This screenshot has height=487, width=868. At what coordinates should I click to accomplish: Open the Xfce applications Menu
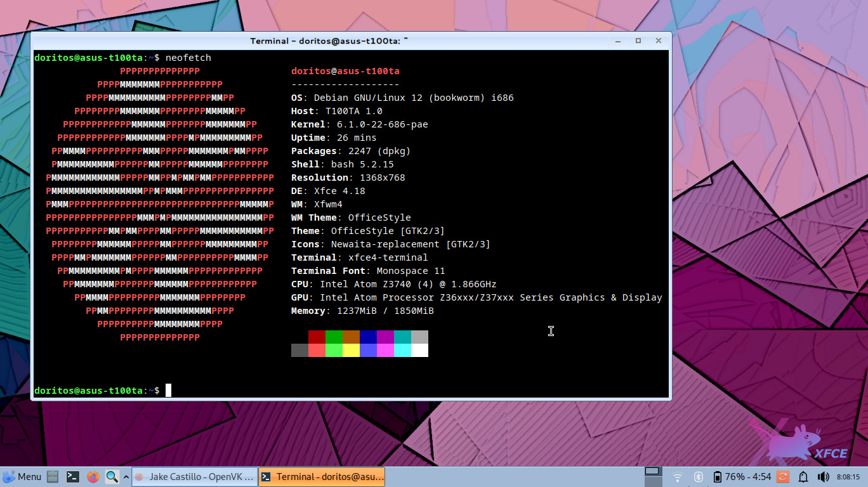pyautogui.click(x=22, y=477)
